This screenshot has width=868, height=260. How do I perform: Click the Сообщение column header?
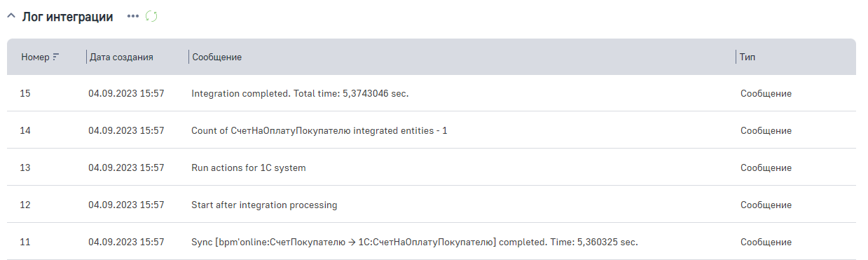217,57
